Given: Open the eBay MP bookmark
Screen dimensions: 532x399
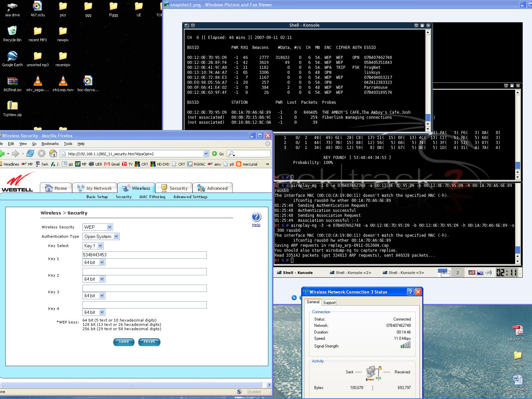Looking at the screenshot, I should [27, 164].
